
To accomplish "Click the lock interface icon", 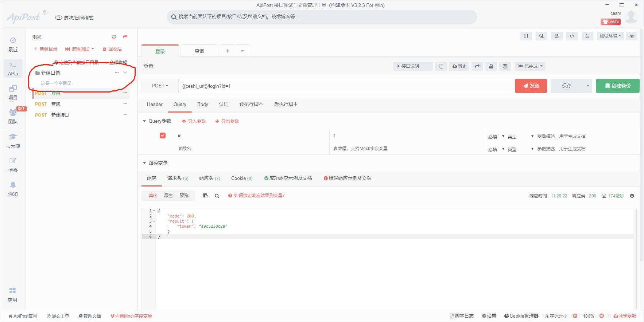I will [491, 66].
